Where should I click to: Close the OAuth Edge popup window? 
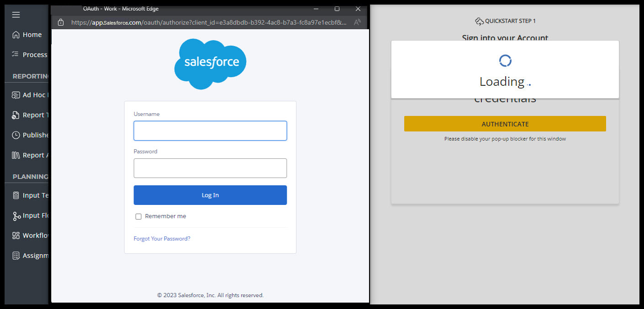tap(358, 9)
